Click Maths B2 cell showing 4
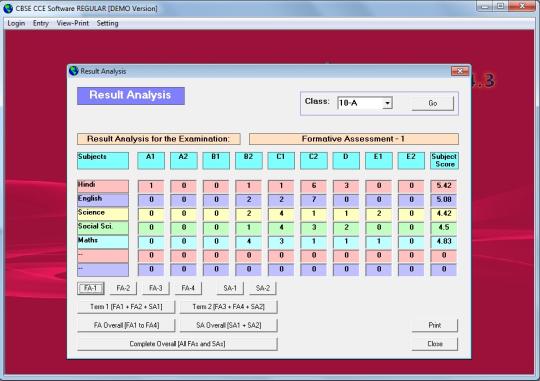The height and width of the screenshot is (381, 540). 249,242
